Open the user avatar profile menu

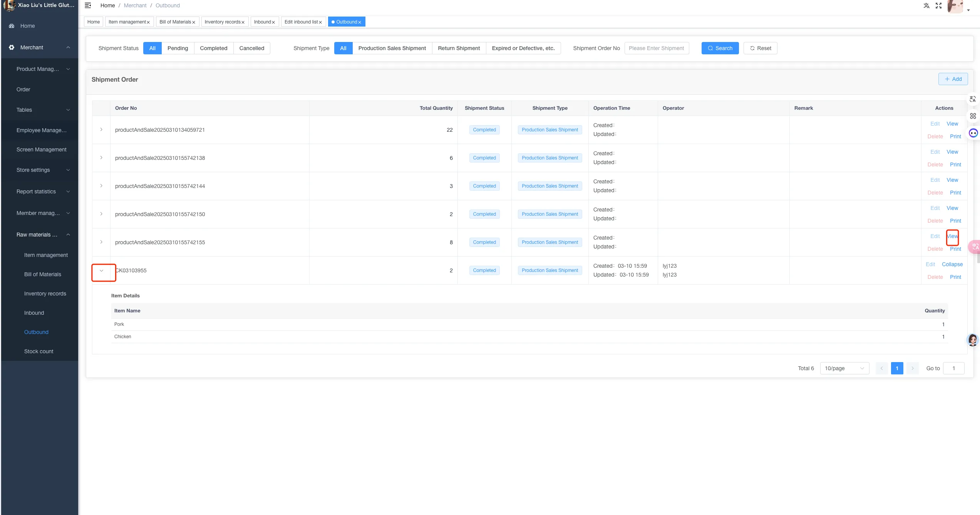pyautogui.click(x=955, y=6)
